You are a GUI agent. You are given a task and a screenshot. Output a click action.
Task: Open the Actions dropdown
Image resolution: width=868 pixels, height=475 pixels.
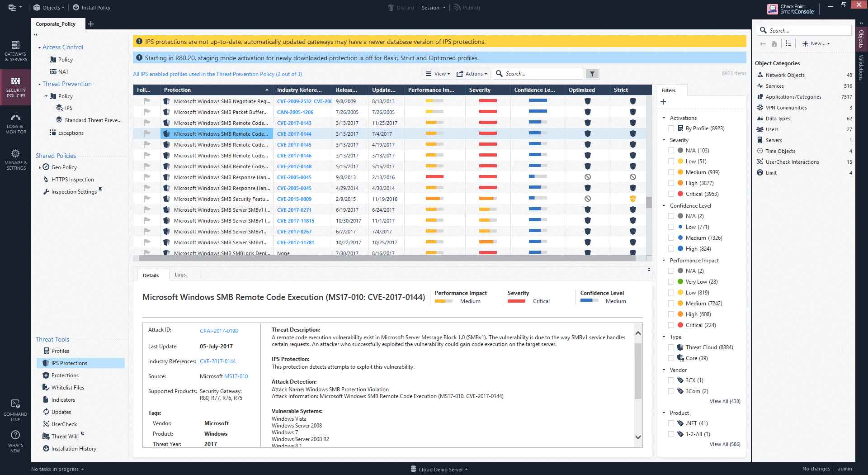[x=472, y=74]
